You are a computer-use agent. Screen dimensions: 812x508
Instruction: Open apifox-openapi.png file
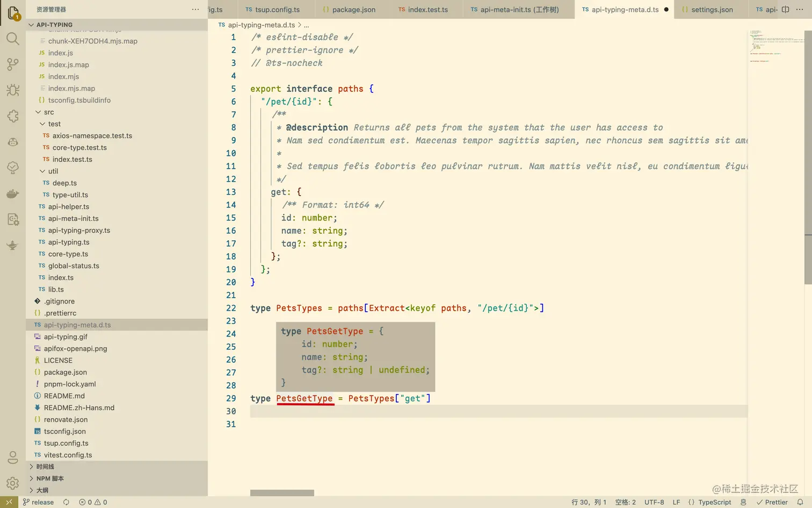click(x=117, y=348)
